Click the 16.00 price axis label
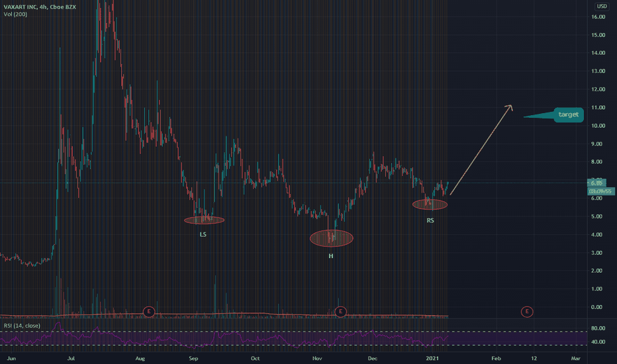The image size is (617, 364). click(598, 17)
